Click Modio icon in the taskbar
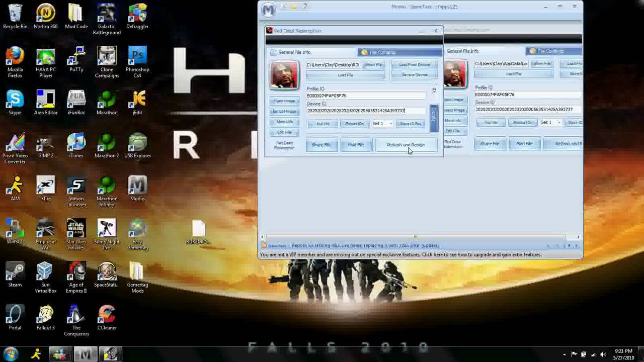The image size is (644, 362). [x=85, y=354]
